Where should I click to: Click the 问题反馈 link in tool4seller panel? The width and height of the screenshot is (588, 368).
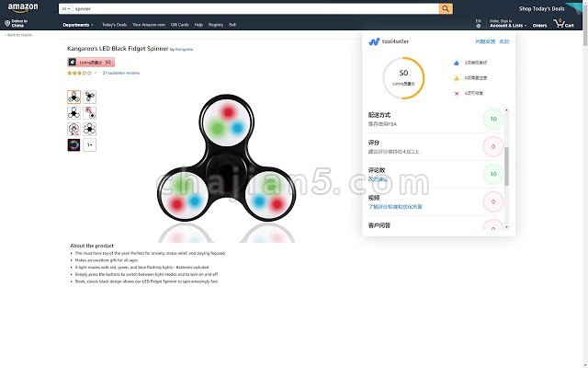point(485,41)
